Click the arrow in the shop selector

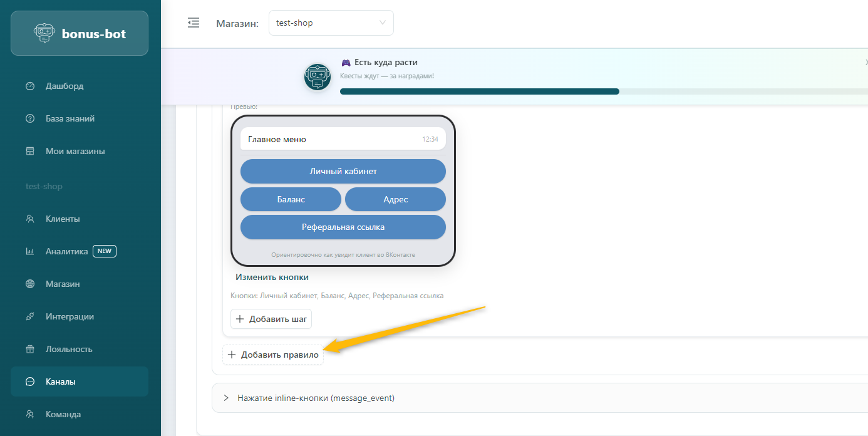click(383, 23)
